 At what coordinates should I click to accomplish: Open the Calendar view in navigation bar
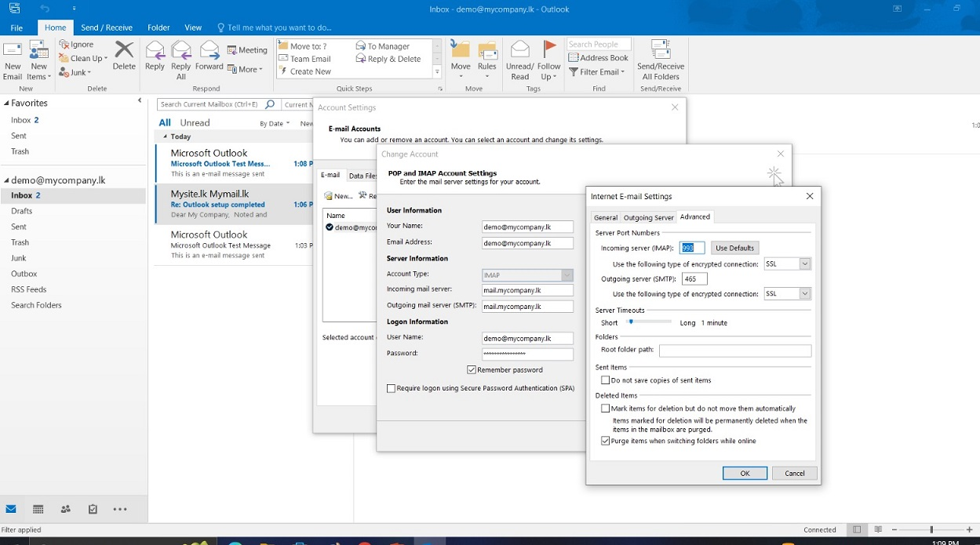pos(38,509)
